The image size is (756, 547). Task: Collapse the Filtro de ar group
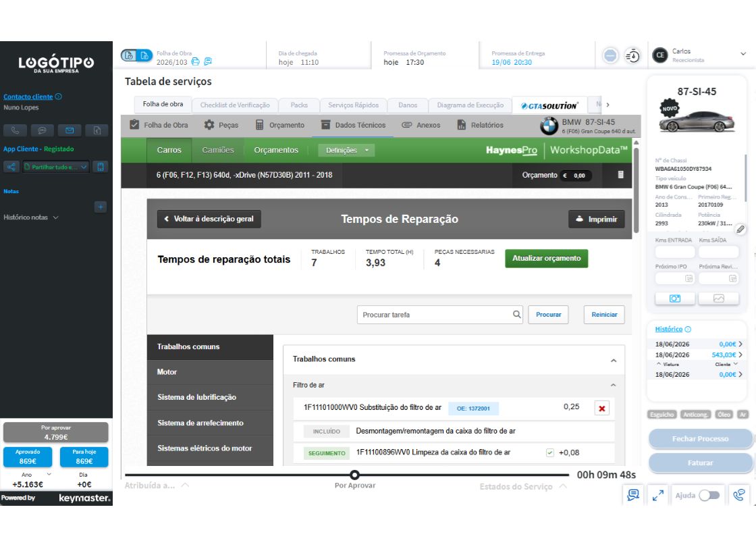613,385
